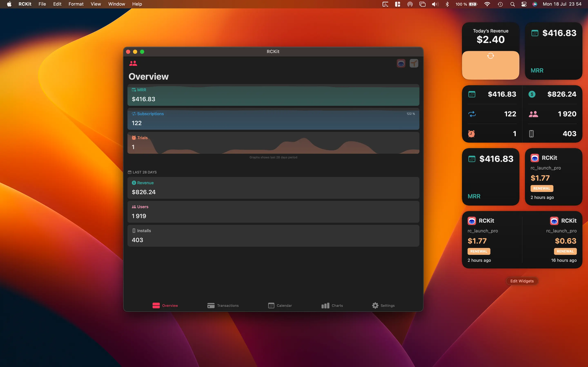Open the Charts tab

click(x=332, y=305)
